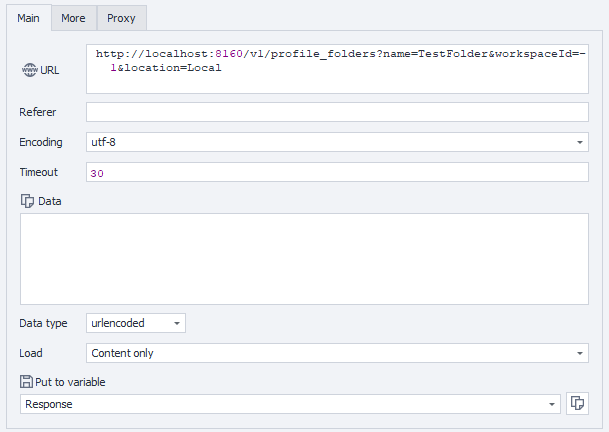The height and width of the screenshot is (432, 609).
Task: Focus the empty Referer input field
Action: pos(337,112)
